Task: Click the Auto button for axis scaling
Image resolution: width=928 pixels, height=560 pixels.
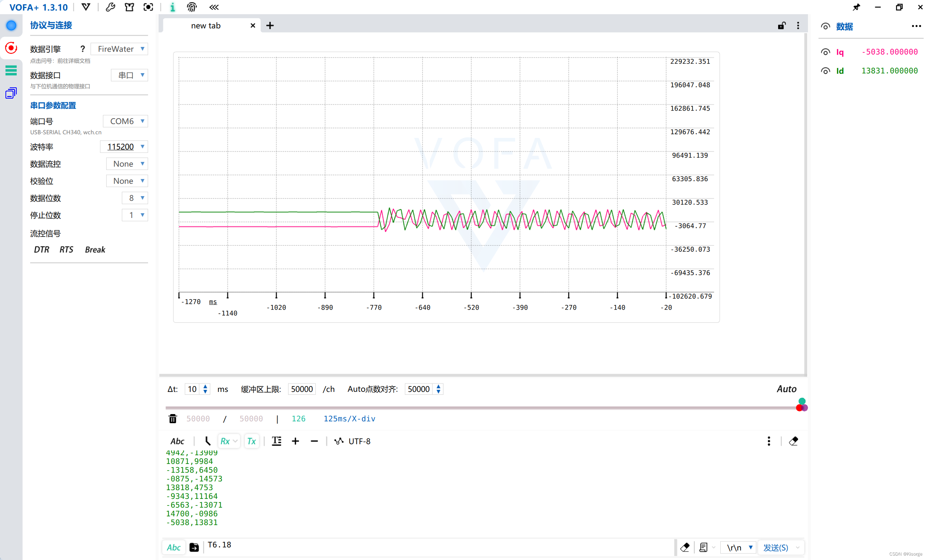Action: (786, 389)
